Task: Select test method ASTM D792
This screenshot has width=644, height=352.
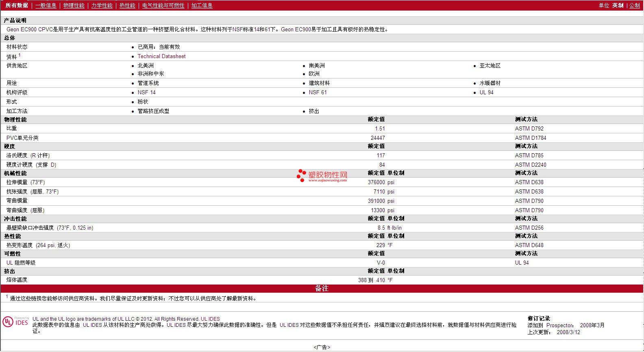Action: coord(529,129)
